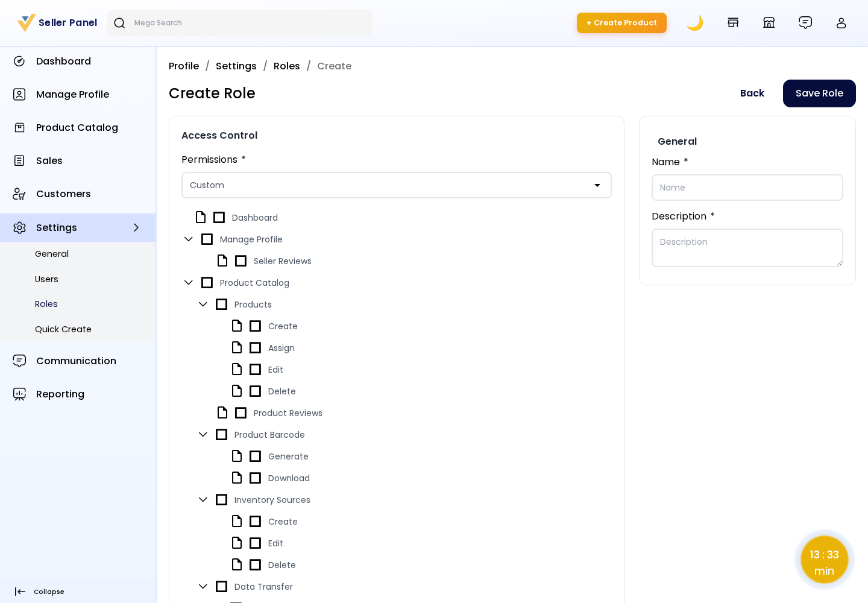The image size is (868, 603).
Task: Check the Products checkbox
Action: click(x=222, y=304)
